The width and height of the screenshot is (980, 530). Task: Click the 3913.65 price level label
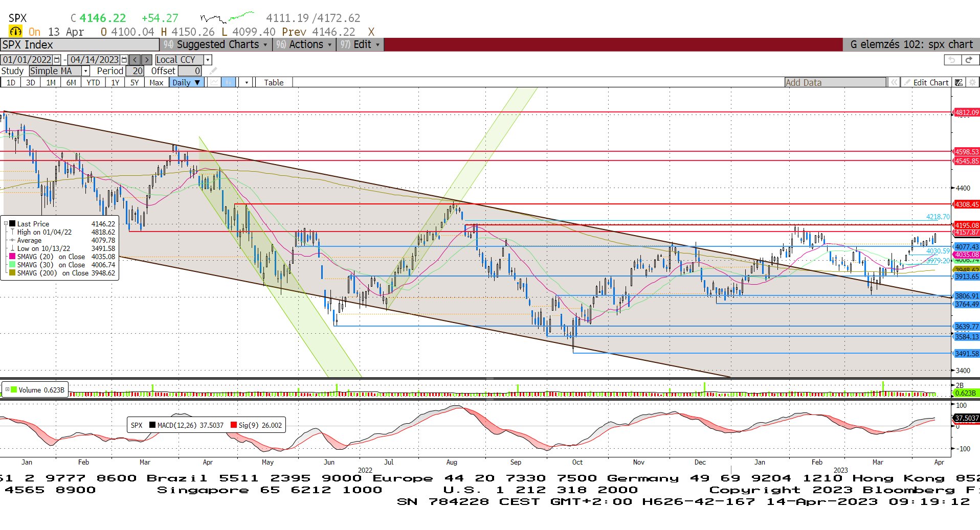tap(967, 276)
